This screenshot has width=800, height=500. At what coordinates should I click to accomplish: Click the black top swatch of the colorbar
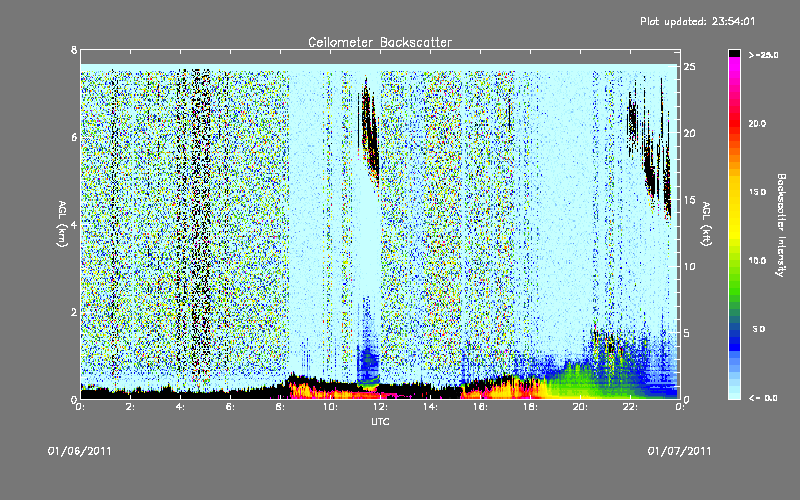pos(734,53)
